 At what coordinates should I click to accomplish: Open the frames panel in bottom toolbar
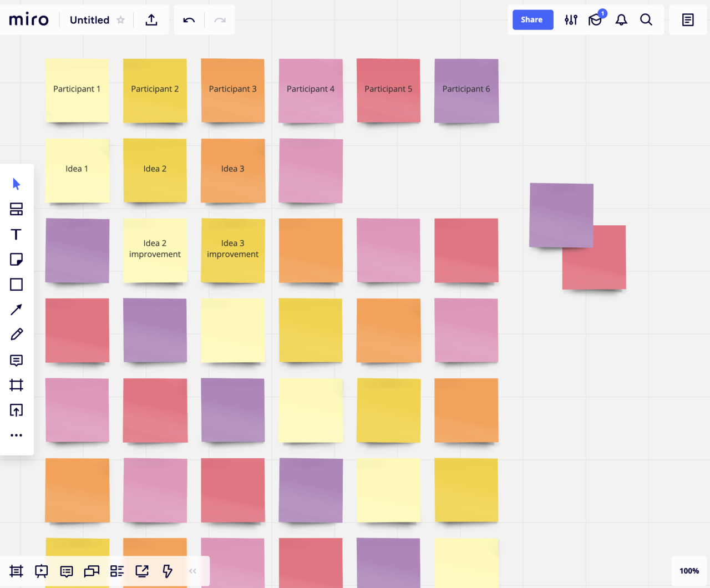coord(17,571)
